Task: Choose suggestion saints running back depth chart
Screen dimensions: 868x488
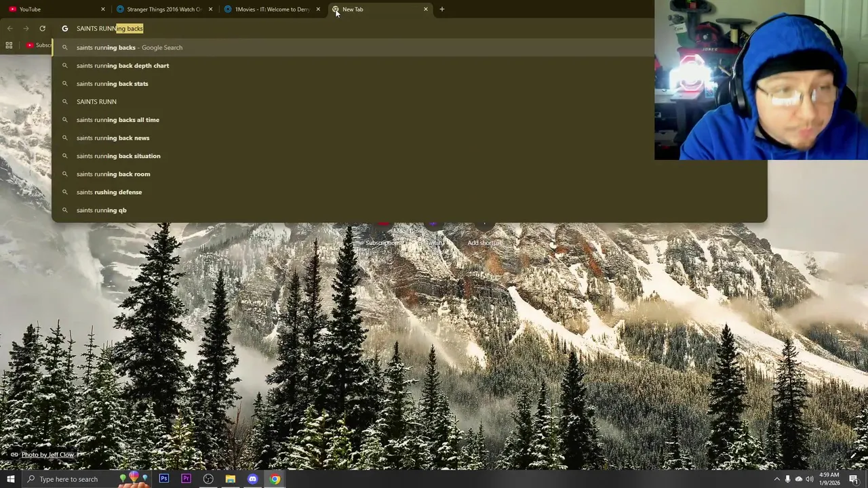Action: (409, 66)
